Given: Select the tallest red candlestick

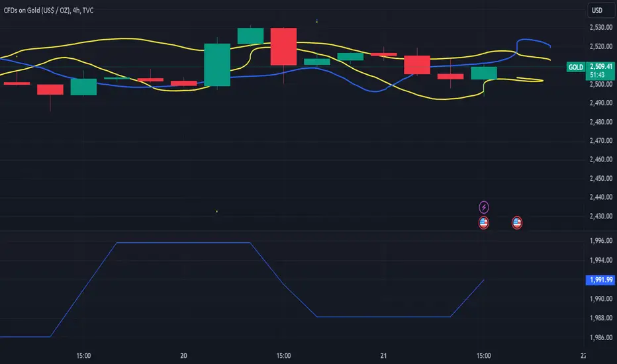Looking at the screenshot, I should pos(283,46).
